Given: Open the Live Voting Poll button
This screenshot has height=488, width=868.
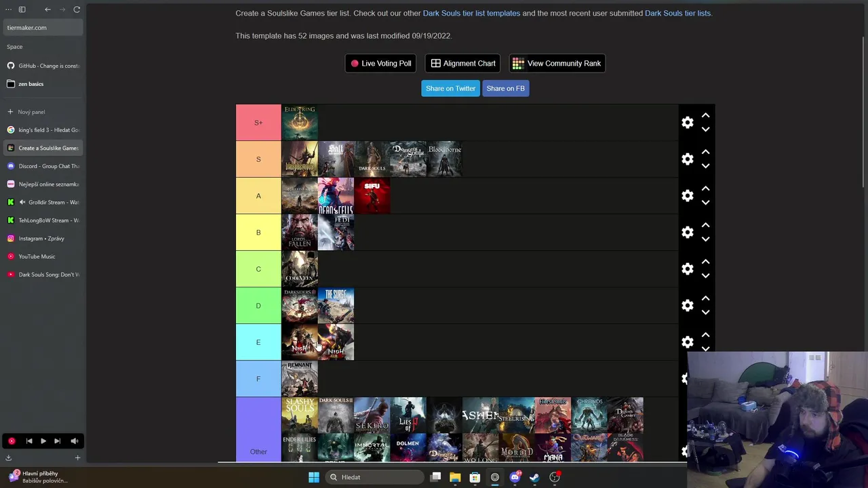Looking at the screenshot, I should tap(380, 63).
